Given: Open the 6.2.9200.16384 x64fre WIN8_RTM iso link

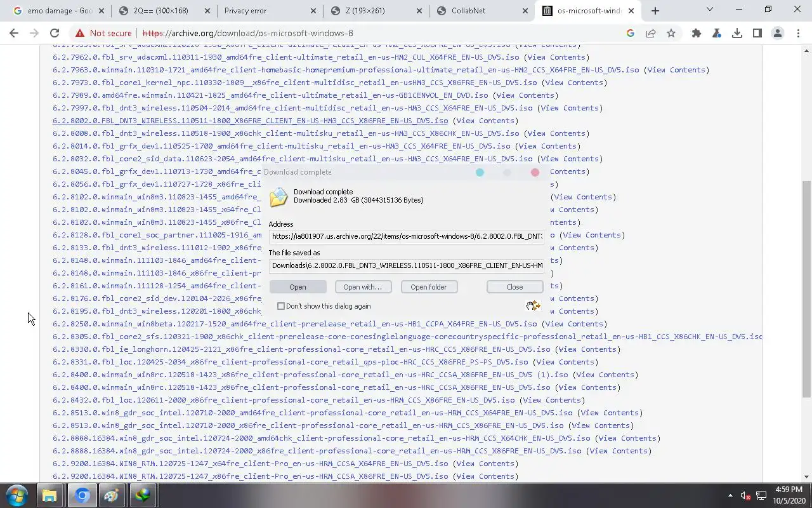Looking at the screenshot, I should click(x=250, y=464).
